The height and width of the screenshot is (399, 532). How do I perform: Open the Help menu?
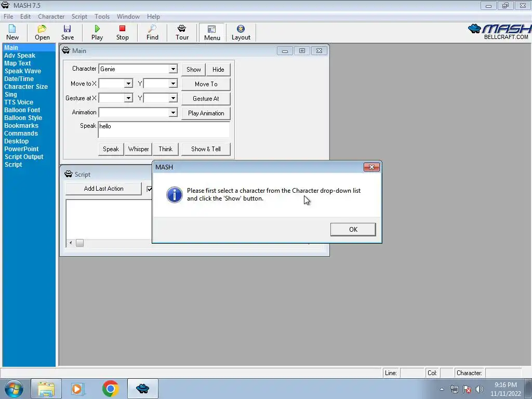coord(153,16)
